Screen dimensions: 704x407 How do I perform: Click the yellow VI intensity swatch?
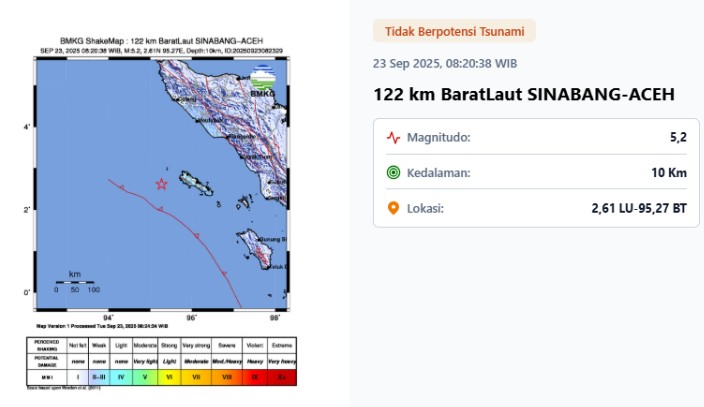tap(170, 377)
